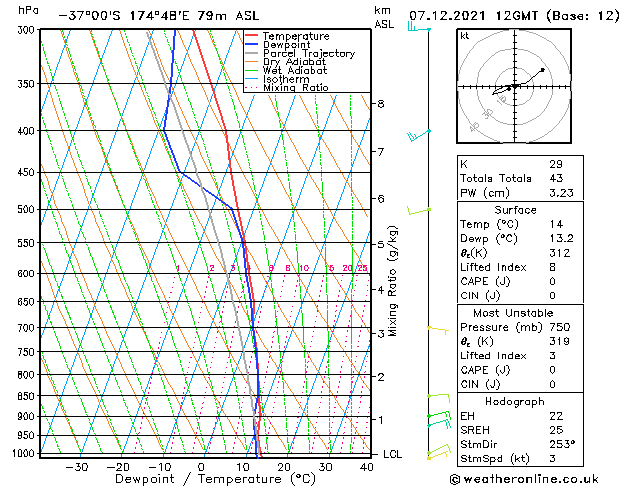The image size is (629, 486).
Task: Click the K index value '29'
Action: pos(556,164)
